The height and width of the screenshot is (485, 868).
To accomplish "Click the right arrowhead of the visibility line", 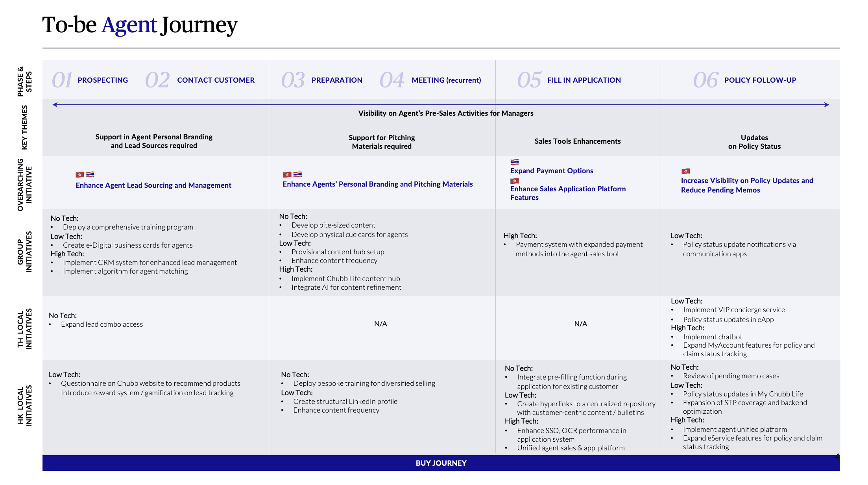I will 826,105.
